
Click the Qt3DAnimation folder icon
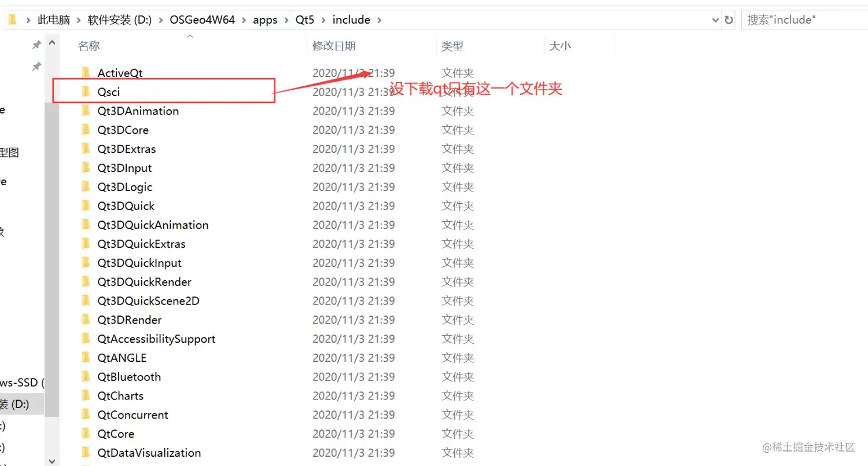point(86,111)
